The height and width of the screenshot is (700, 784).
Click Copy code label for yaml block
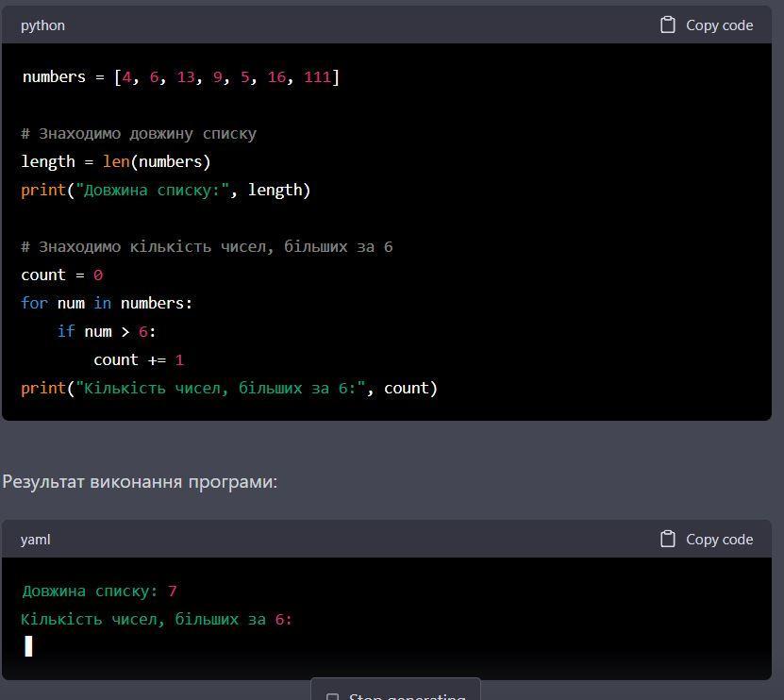tap(719, 540)
